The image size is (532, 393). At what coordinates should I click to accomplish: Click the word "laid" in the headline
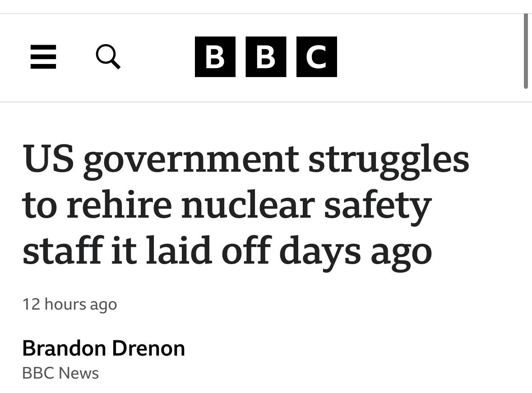coord(179,250)
